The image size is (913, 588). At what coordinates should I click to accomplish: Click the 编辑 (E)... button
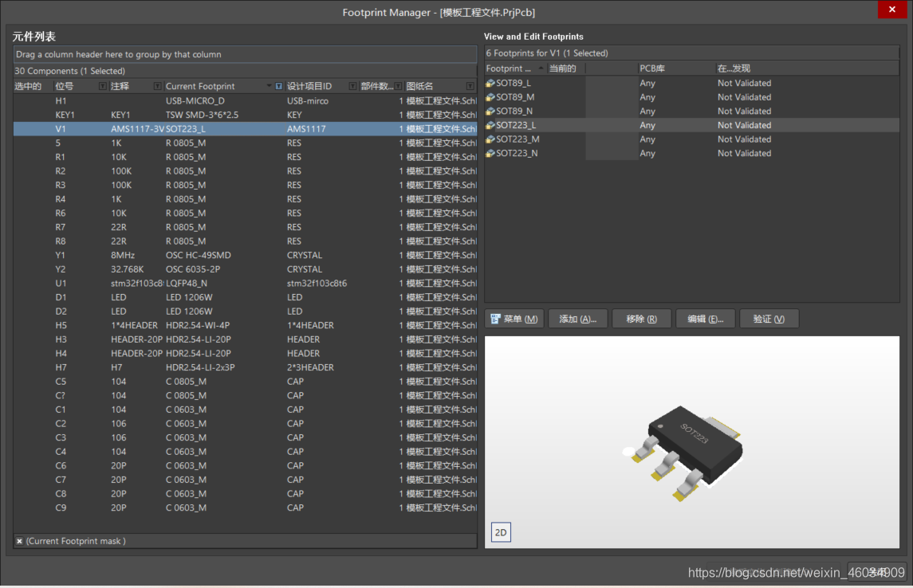pos(705,319)
